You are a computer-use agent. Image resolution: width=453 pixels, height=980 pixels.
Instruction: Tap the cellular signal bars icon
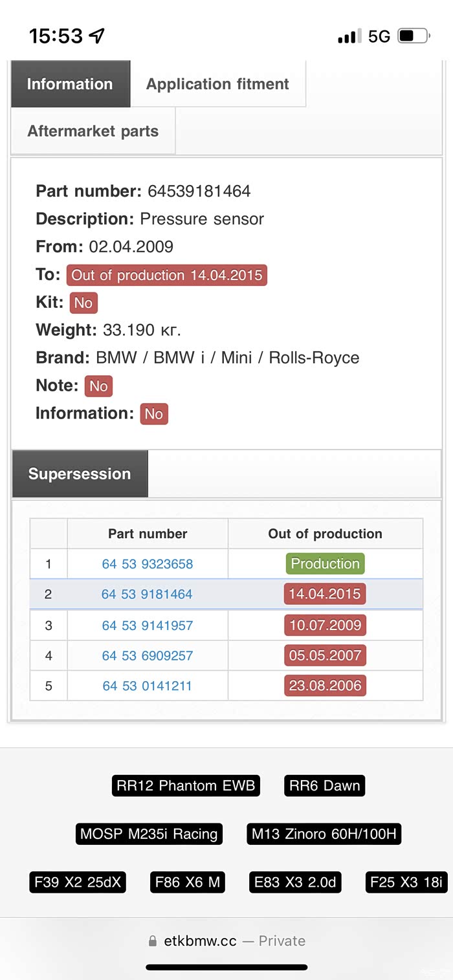(x=349, y=37)
